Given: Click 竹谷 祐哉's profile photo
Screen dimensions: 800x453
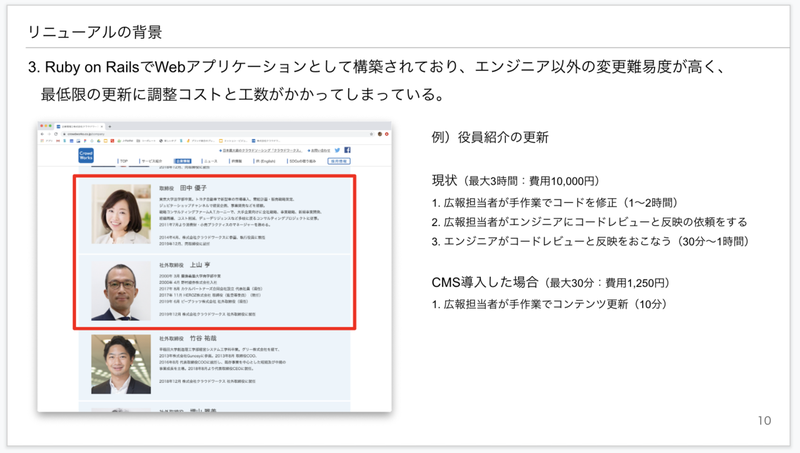Looking at the screenshot, I should click(121, 363).
